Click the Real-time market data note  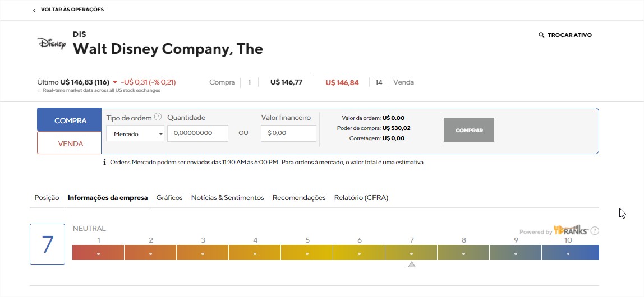(102, 90)
